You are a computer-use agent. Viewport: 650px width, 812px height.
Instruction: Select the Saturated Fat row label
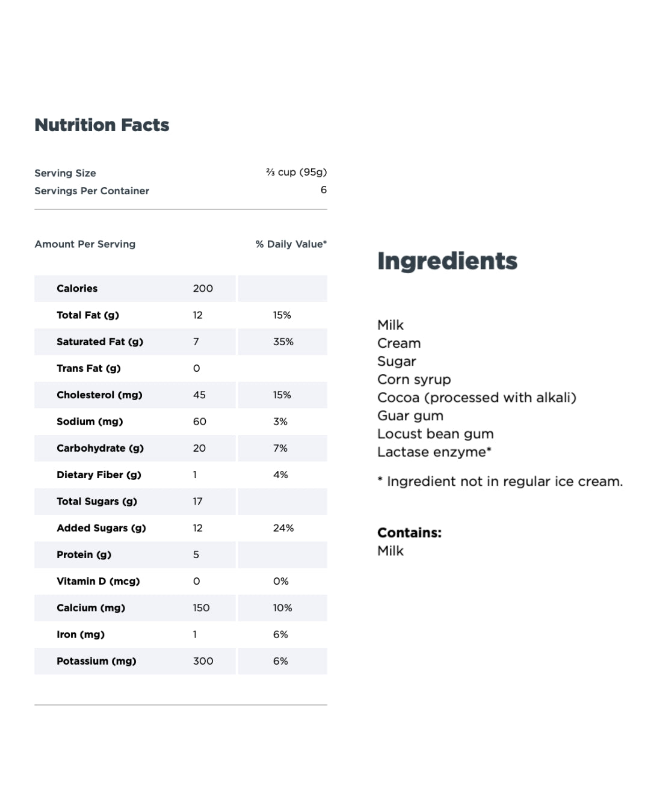[x=100, y=342]
